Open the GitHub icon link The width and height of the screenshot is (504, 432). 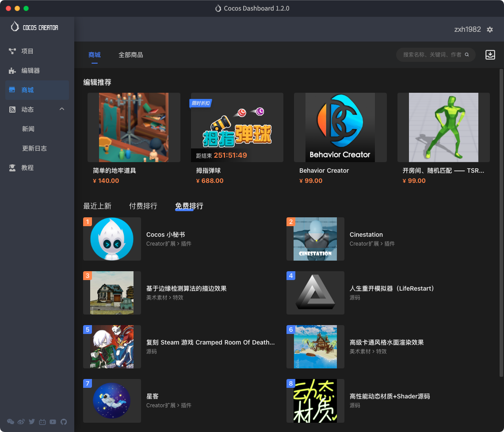click(64, 422)
